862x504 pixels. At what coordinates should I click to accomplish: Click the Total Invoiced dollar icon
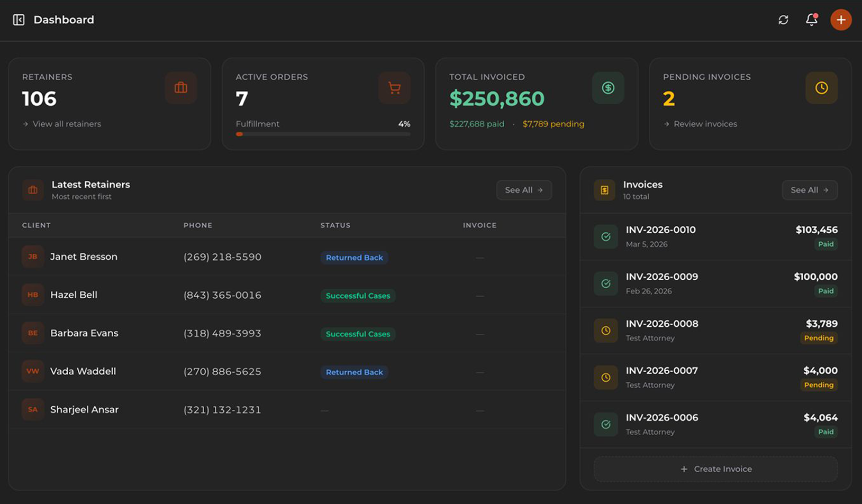click(608, 88)
